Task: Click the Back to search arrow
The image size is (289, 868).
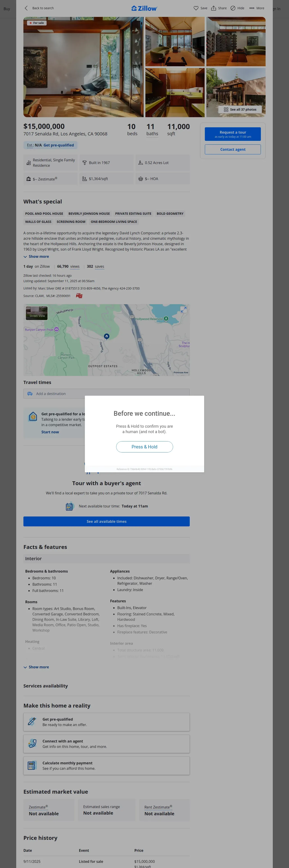Action: click(x=26, y=8)
